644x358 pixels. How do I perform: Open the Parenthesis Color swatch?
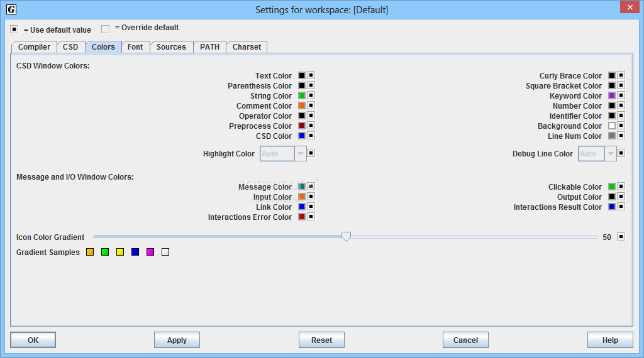coord(302,85)
